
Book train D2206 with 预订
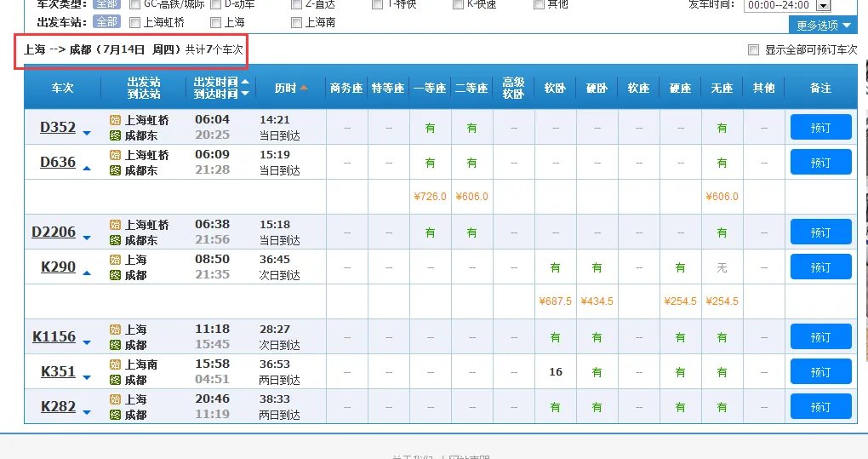[x=820, y=232]
